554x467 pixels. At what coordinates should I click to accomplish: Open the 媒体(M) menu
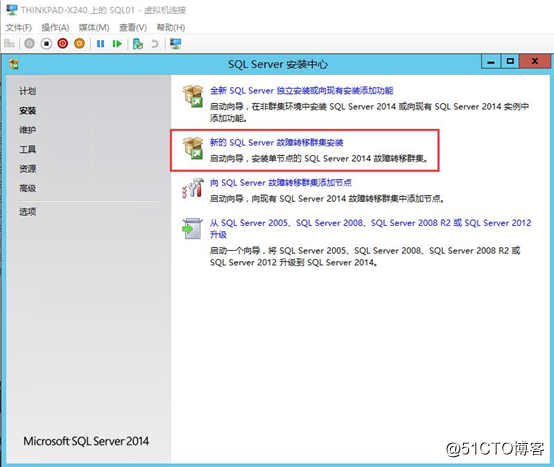click(x=94, y=28)
